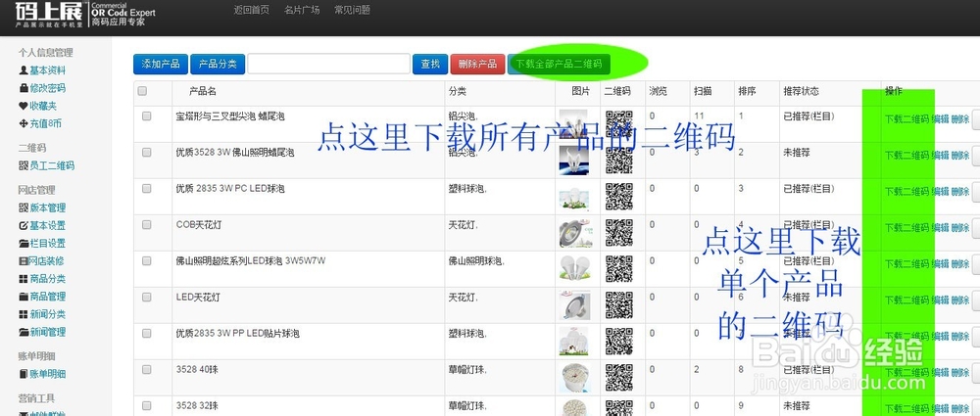Viewport: 980px width, 416px height.
Task: Tick the COB天花灯 row checkbox
Action: tap(146, 224)
